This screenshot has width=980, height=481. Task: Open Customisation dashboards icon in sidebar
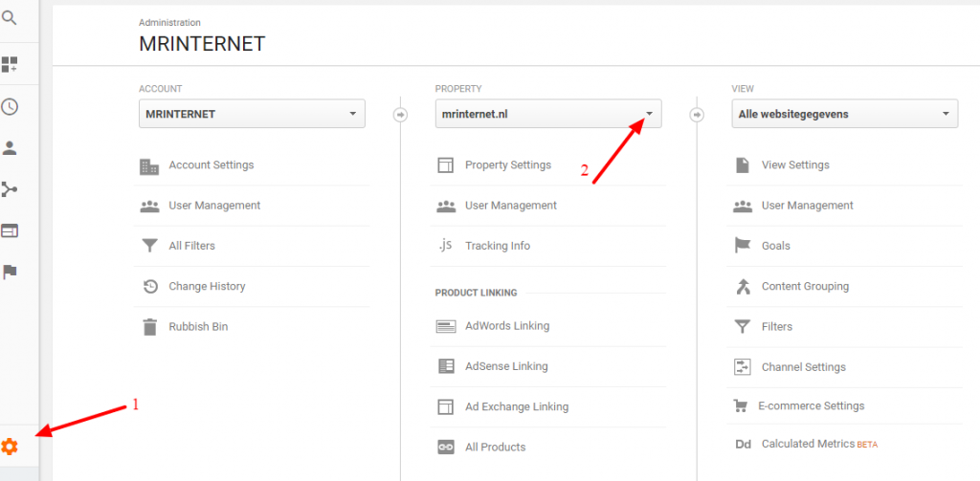pyautogui.click(x=10, y=64)
